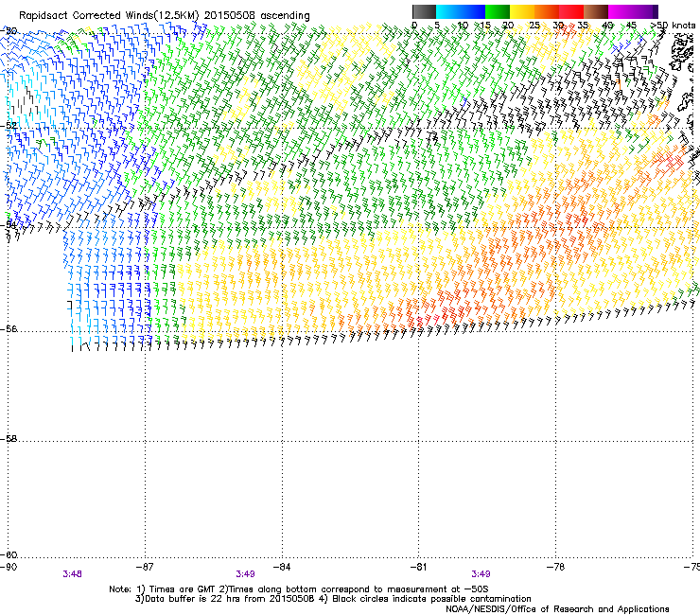700x615 pixels.
Task: Click the gray 0-5 knots legend swatch
Action: coord(424,11)
